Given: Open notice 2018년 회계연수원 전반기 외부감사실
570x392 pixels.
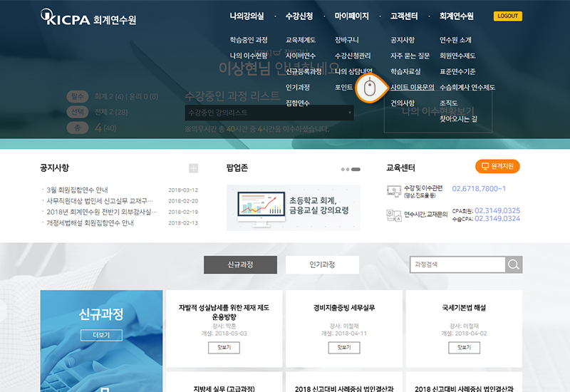Looking at the screenshot, I should pos(102,212).
